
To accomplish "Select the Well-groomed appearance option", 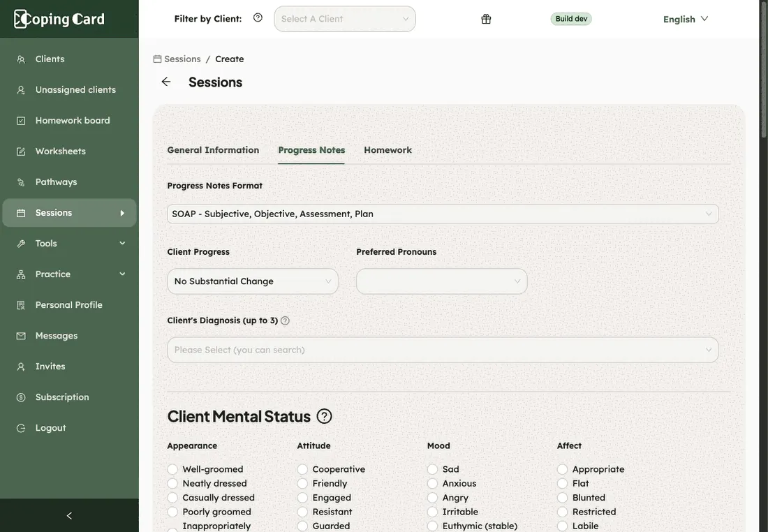I will [172, 469].
